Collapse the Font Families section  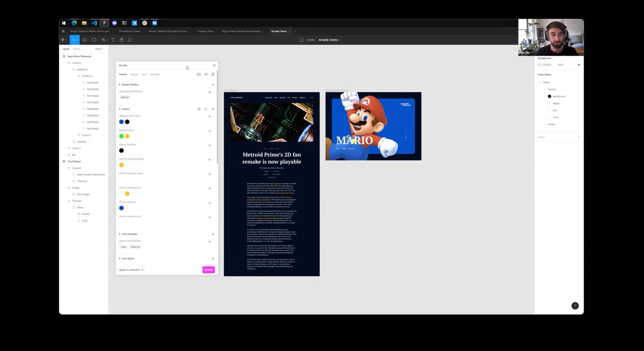coord(120,234)
